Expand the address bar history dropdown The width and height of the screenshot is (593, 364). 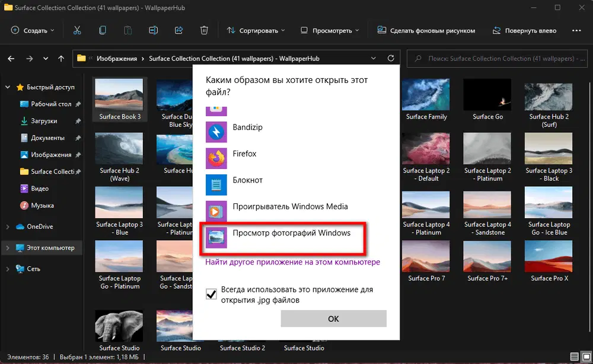pyautogui.click(x=373, y=58)
